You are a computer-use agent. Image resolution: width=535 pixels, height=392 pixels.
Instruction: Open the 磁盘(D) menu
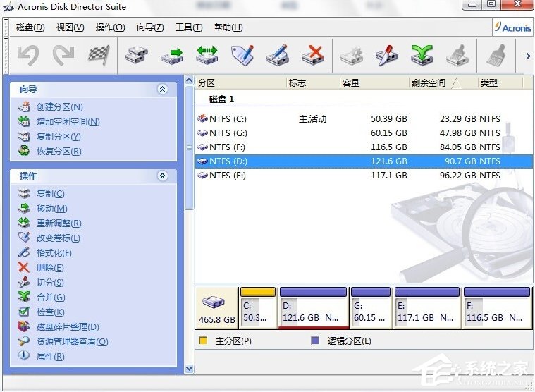[30, 27]
